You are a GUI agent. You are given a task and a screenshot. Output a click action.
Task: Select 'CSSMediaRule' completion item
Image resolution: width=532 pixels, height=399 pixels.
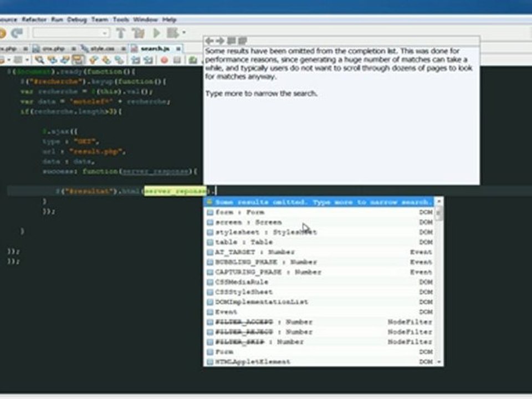pyautogui.click(x=319, y=282)
